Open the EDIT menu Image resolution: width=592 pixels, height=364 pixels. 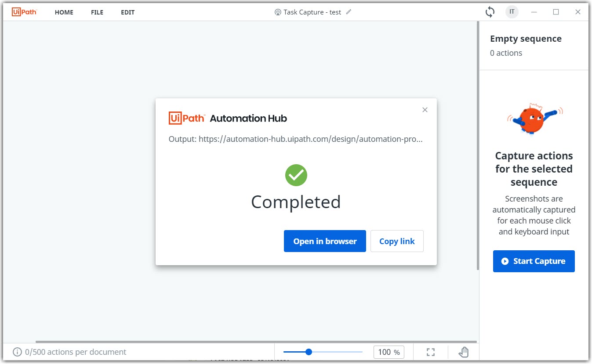pos(128,12)
